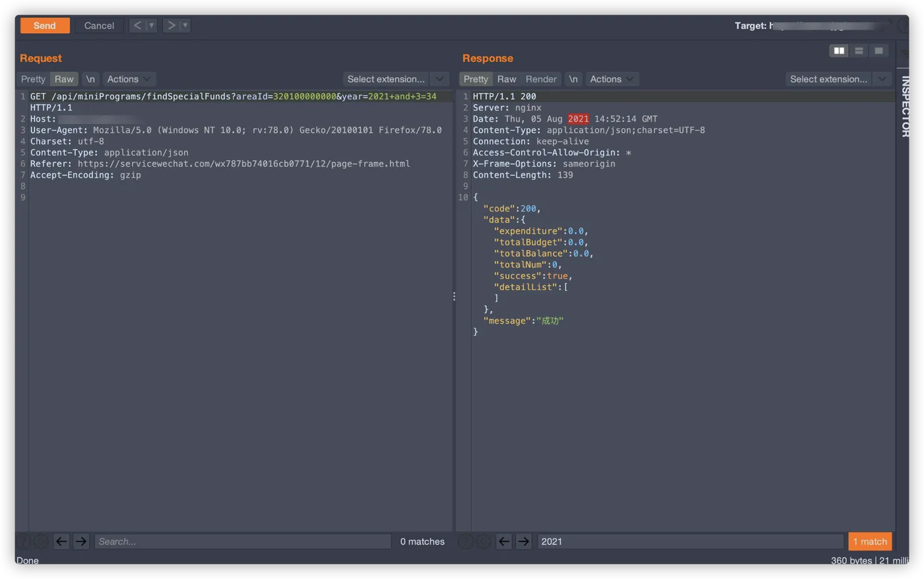Screen dimensions: 924x579
Task: Toggle non-printable characters in the Response panel
Action: [574, 79]
